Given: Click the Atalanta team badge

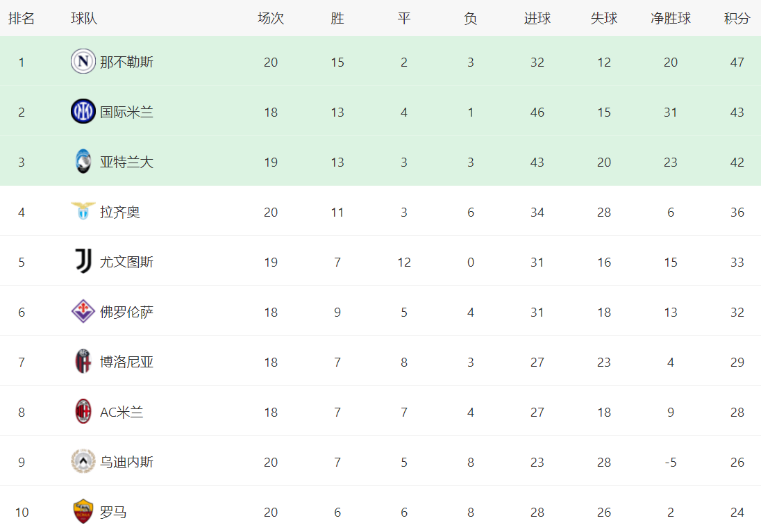Looking at the screenshot, I should (x=83, y=162).
